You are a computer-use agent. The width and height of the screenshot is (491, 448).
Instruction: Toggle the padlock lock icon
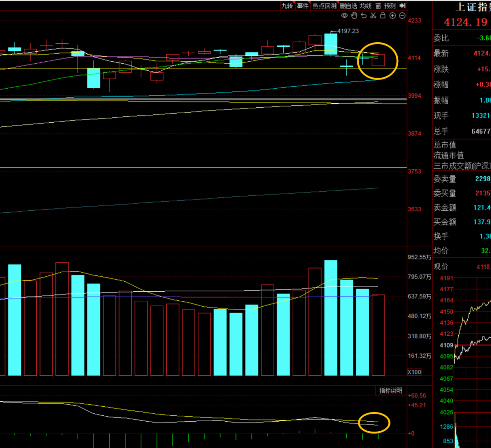pos(383,15)
